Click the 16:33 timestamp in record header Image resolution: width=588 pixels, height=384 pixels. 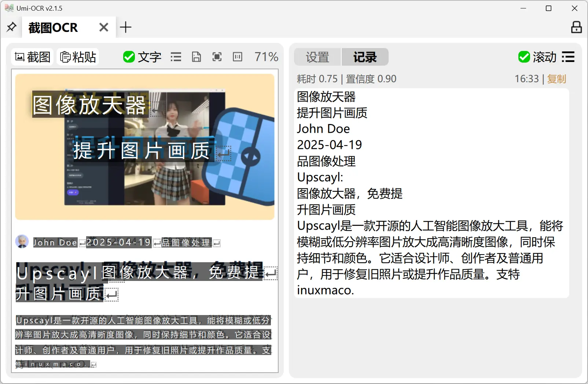(x=527, y=79)
